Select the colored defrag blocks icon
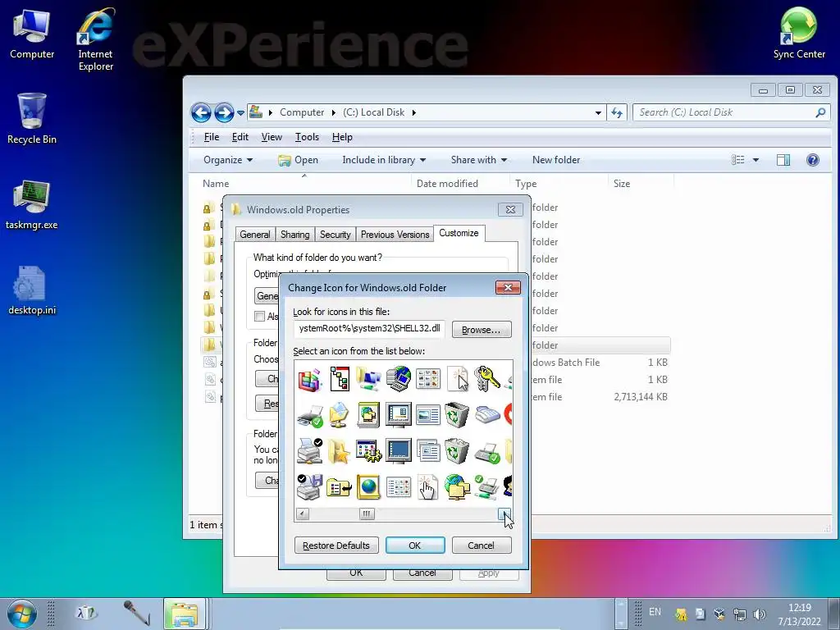This screenshot has height=630, width=840. (x=309, y=379)
